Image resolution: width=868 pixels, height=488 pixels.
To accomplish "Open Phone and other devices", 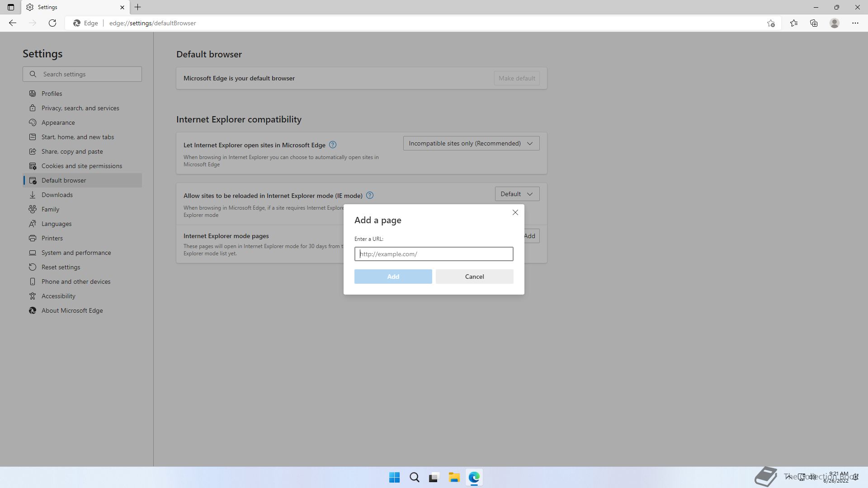I will click(82, 282).
